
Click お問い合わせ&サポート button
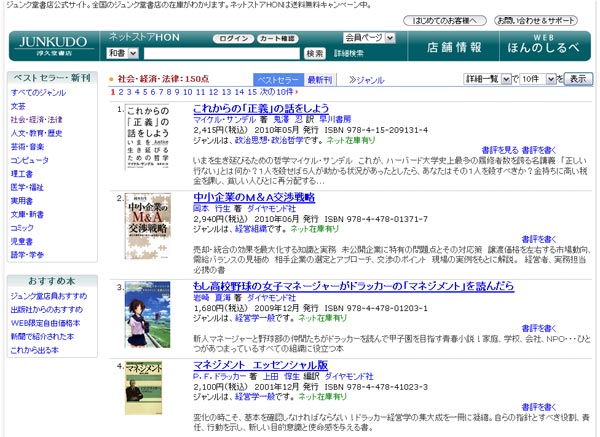point(536,20)
